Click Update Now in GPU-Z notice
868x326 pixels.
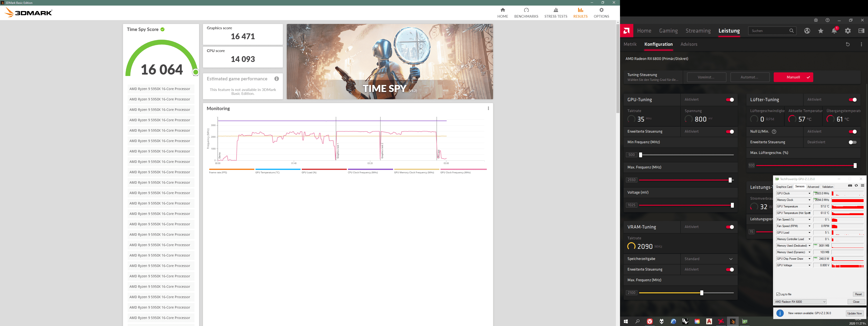tap(854, 313)
